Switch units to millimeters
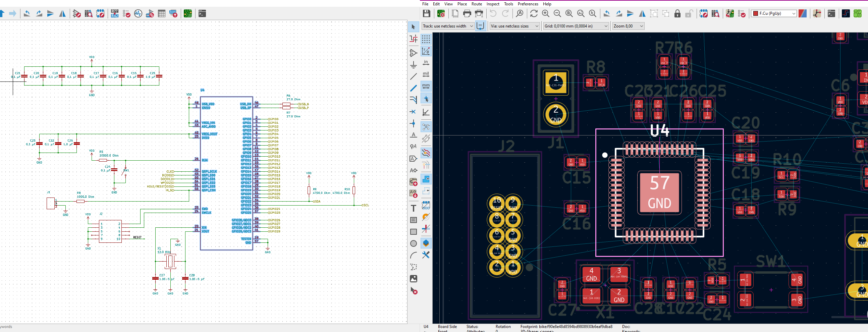Viewport: 868px width, 332px height. tap(426, 86)
